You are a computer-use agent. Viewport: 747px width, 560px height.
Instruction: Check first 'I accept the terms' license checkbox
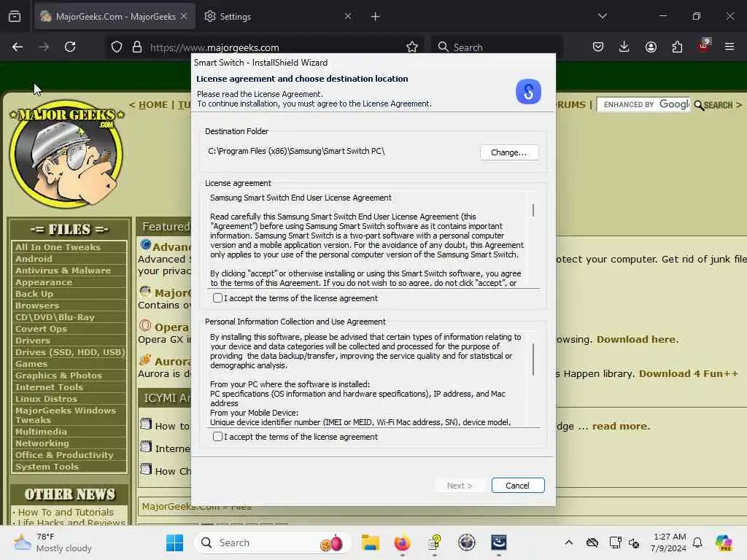click(x=217, y=298)
